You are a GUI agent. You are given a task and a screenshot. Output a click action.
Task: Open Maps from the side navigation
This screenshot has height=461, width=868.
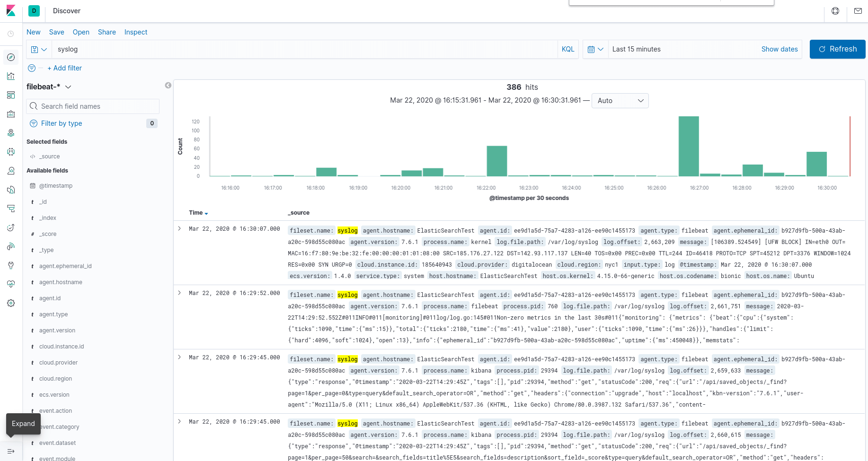(x=11, y=133)
